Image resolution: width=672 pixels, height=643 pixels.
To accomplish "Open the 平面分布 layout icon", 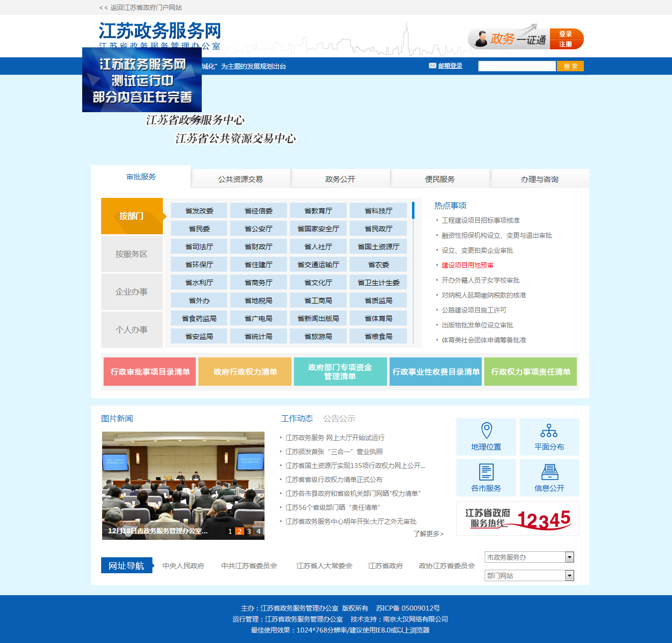I will 549,431.
